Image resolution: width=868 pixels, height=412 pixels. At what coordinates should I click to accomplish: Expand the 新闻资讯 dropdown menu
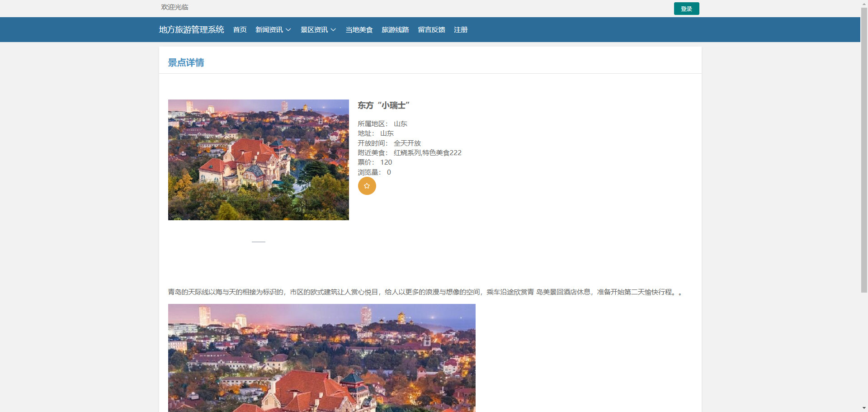coord(273,30)
